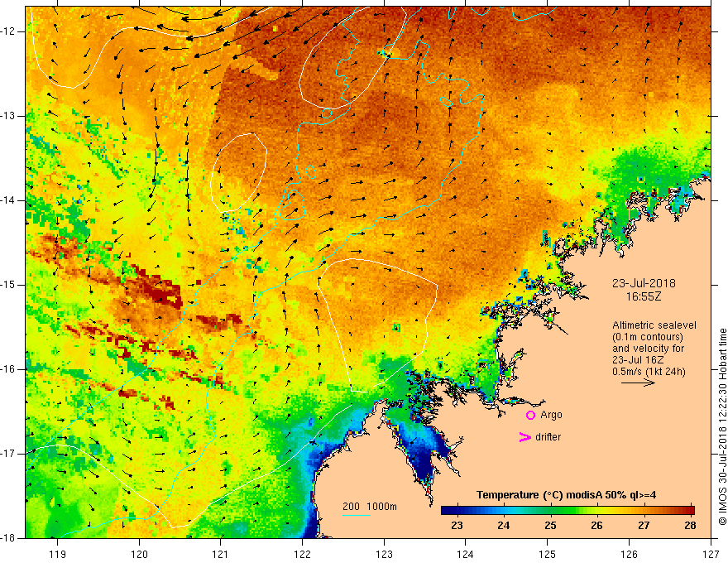This screenshot has height=563, width=728.
Task: Click the Temperature (°C) modisA colorbar title
Action: click(566, 495)
